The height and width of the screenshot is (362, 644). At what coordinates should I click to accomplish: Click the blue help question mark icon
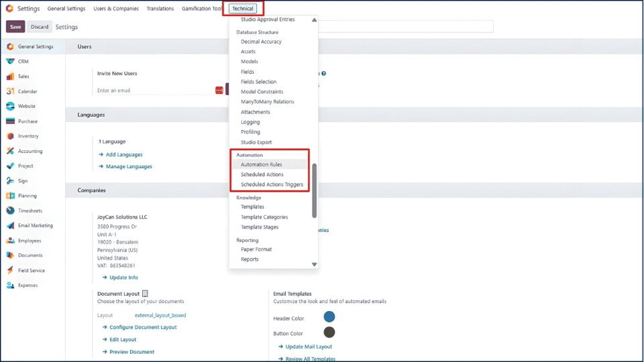pos(323,74)
